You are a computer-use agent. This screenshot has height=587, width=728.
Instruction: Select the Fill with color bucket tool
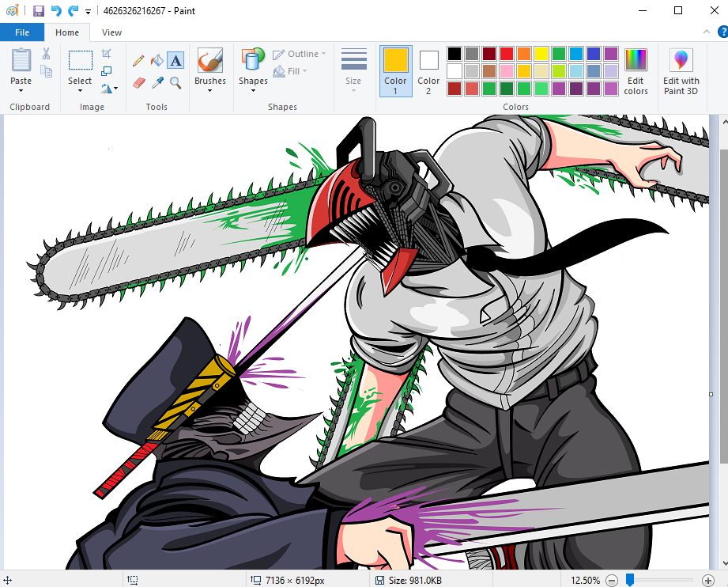pyautogui.click(x=157, y=60)
